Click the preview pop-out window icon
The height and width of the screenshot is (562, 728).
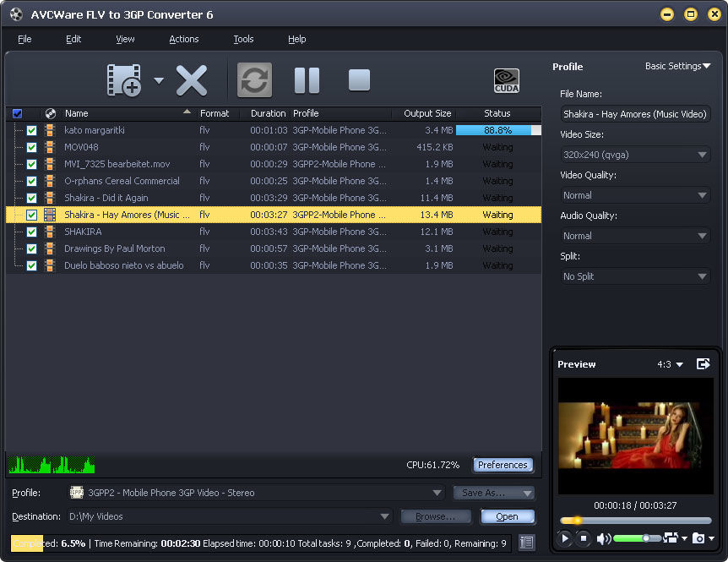pyautogui.click(x=703, y=364)
